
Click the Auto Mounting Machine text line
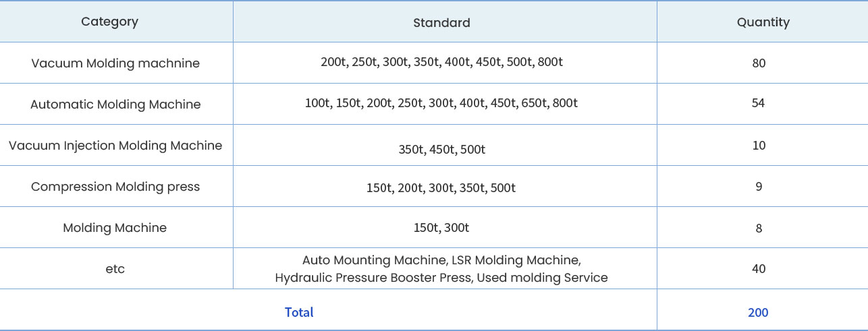pos(441,260)
